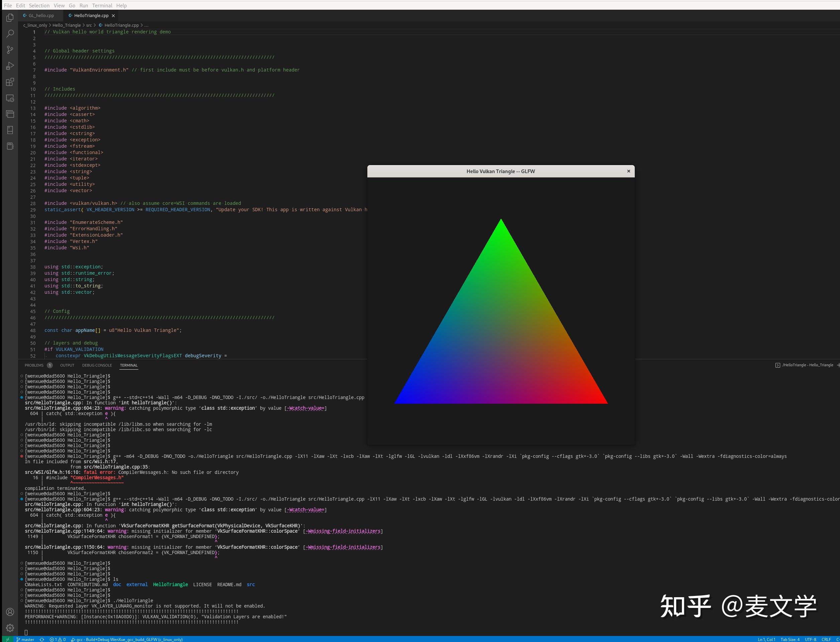Viewport: 840px width, 642px height.
Task: Open the Search view icon
Action: click(x=10, y=34)
